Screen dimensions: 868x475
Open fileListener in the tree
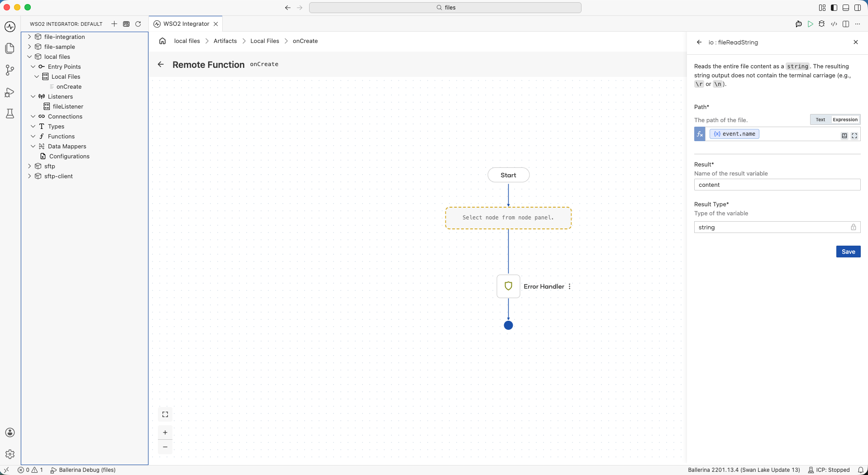coord(68,106)
